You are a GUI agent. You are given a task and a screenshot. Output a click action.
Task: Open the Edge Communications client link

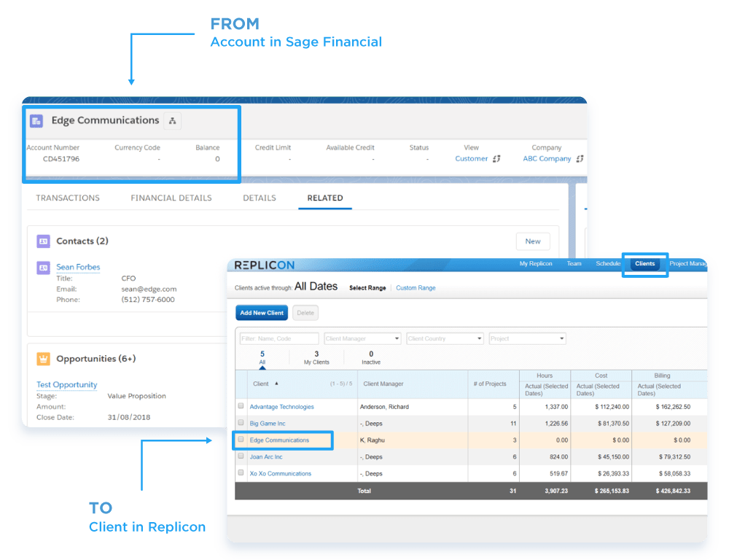point(279,440)
